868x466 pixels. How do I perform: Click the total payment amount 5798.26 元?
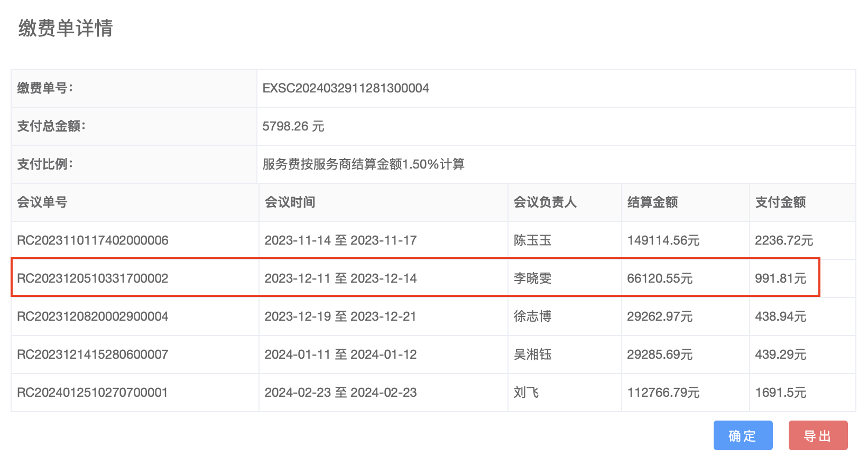tap(293, 126)
